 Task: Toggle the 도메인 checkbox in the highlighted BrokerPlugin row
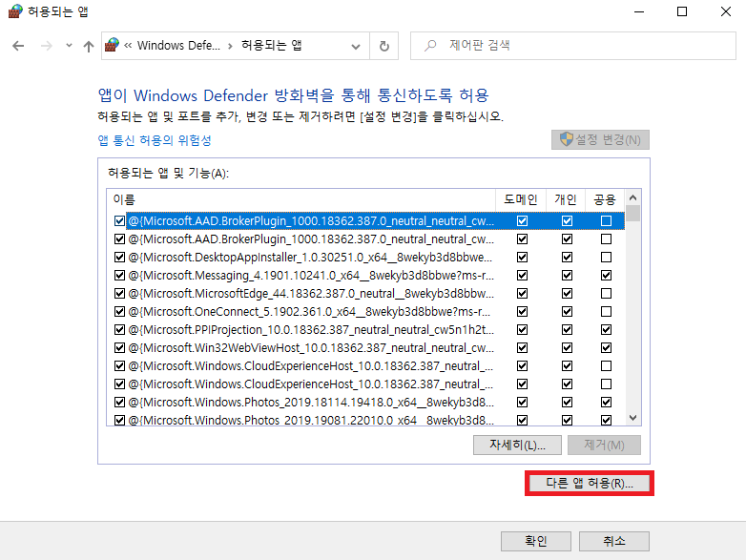pos(522,220)
